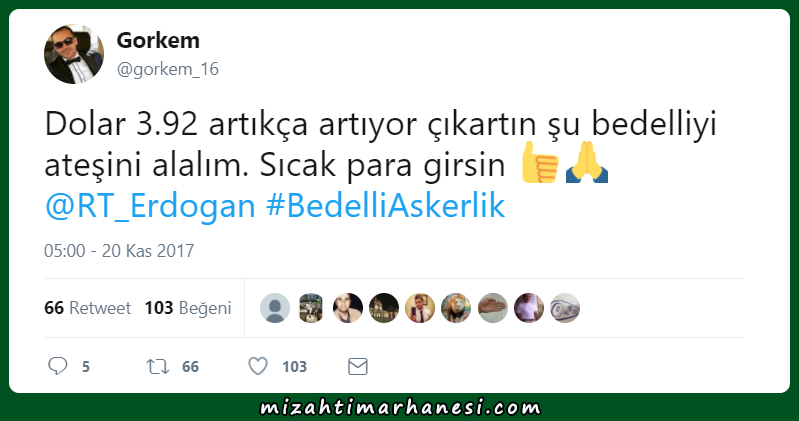Screen dimensions: 799x421
Task: Click the mizahtimarhanesi.com watermark text
Action: [x=400, y=408]
